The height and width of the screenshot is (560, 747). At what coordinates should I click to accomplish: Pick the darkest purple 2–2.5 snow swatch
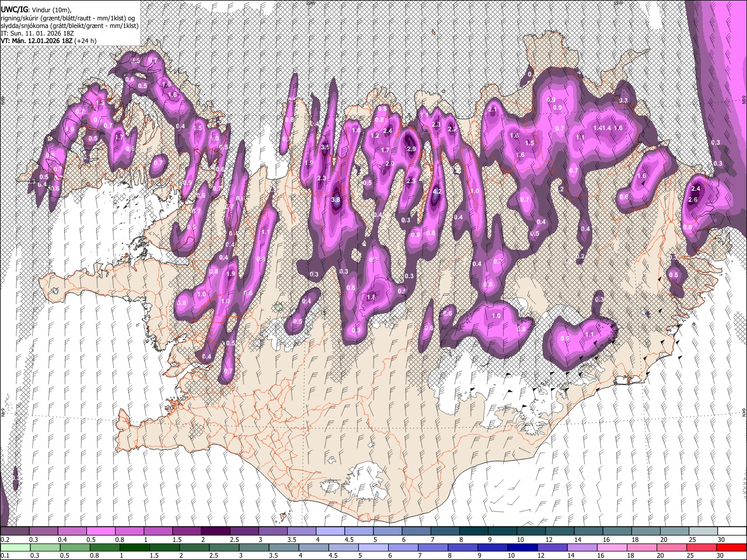coord(215,531)
